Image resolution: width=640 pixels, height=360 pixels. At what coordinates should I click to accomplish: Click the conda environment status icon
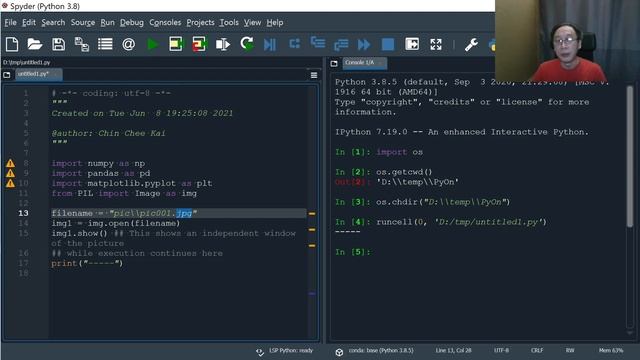(x=339, y=352)
